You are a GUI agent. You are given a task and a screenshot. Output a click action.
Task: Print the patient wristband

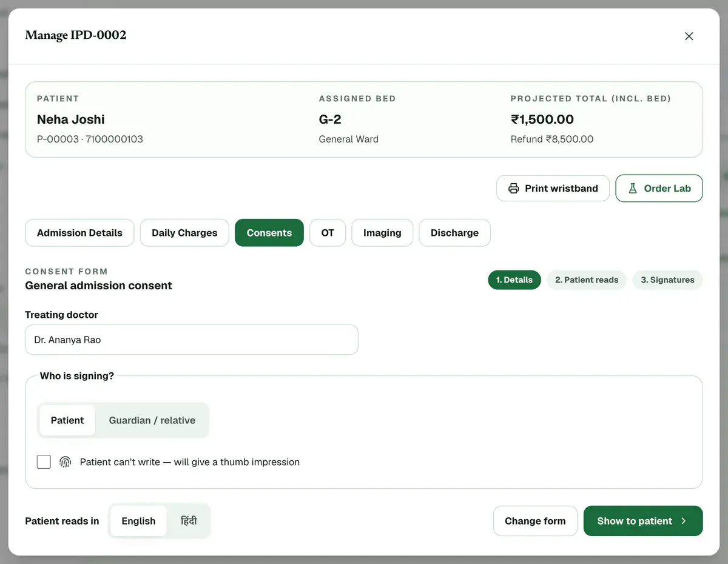[x=553, y=189]
